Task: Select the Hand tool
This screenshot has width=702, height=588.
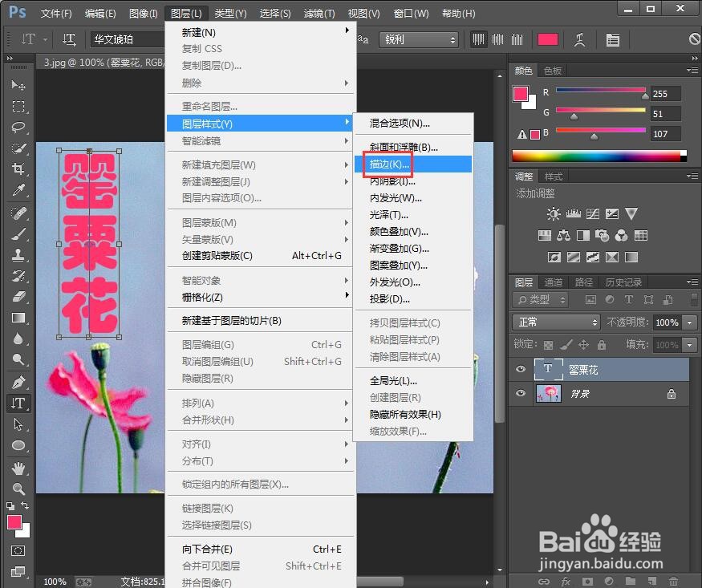Action: click(18, 466)
